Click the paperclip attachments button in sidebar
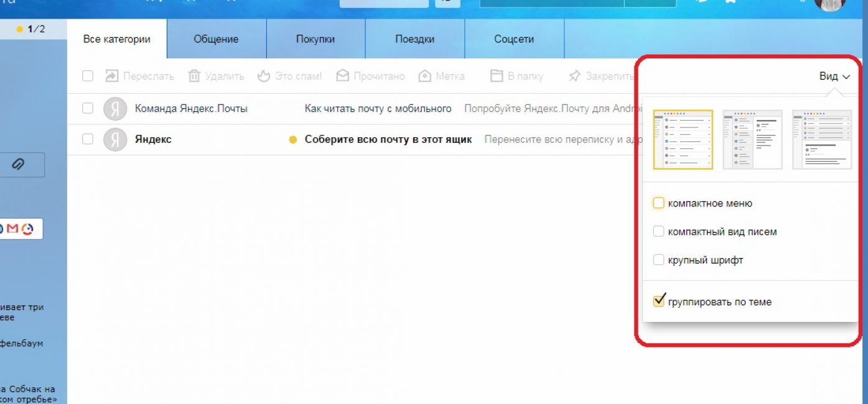The height and width of the screenshot is (404, 868). coord(19,165)
